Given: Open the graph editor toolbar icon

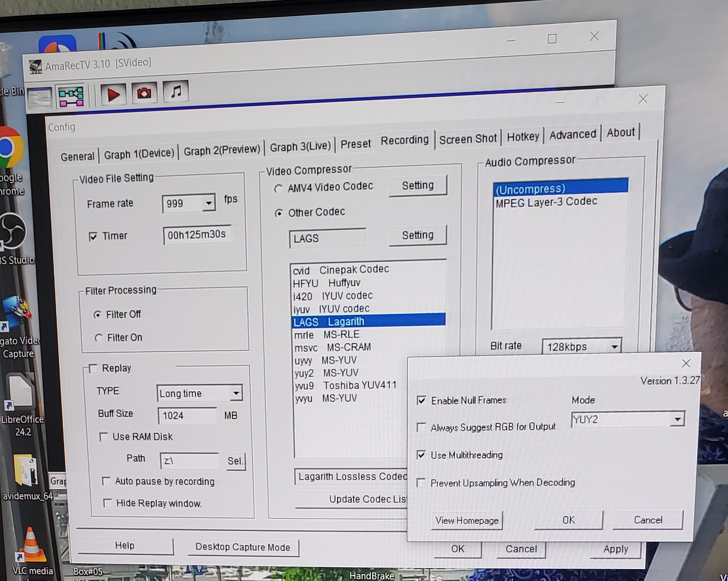Looking at the screenshot, I should pyautogui.click(x=71, y=97).
